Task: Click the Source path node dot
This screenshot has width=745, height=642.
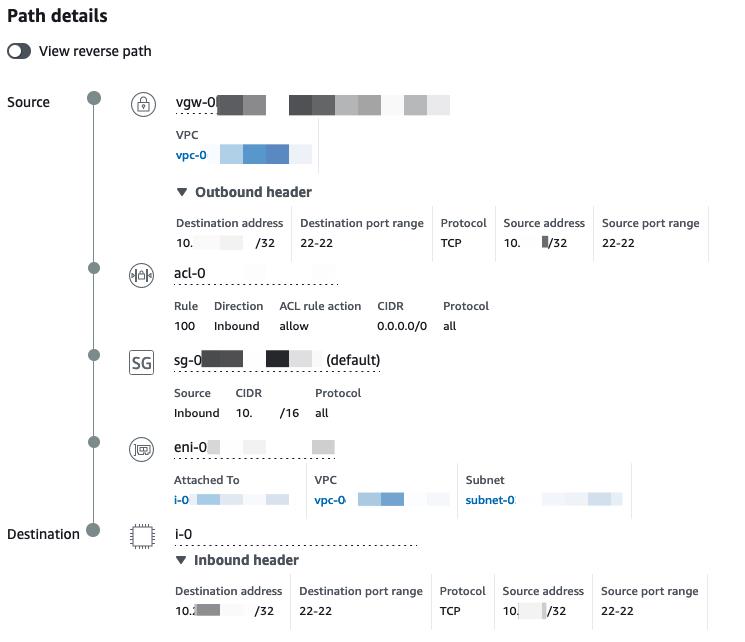Action: pos(94,98)
